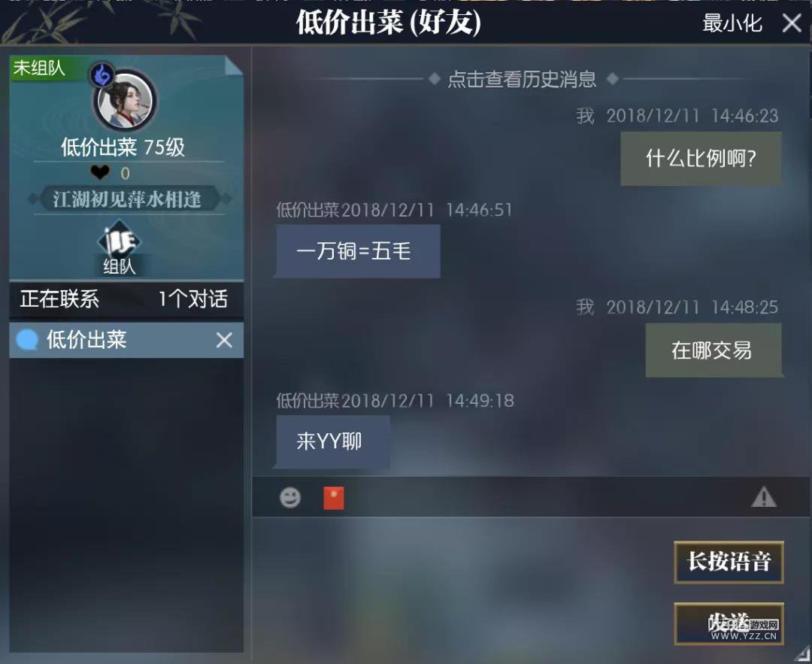The image size is (812, 664).
Task: Click the folded corner of profile card
Action: pyautogui.click(x=234, y=65)
